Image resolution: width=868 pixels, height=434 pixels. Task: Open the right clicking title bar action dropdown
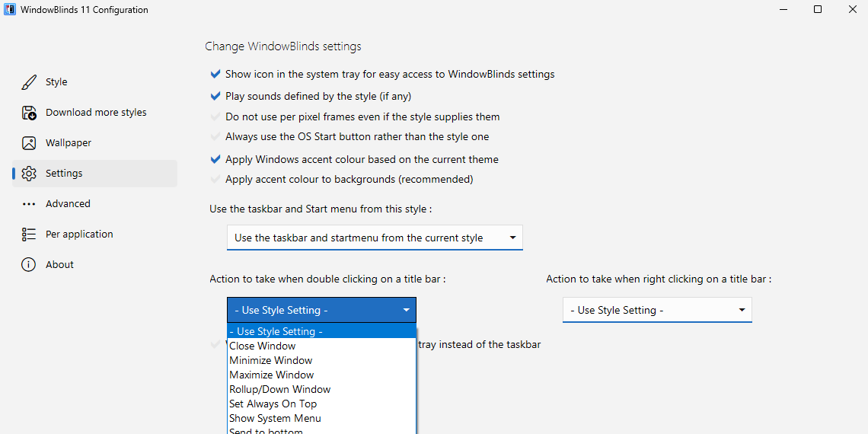pyautogui.click(x=657, y=310)
